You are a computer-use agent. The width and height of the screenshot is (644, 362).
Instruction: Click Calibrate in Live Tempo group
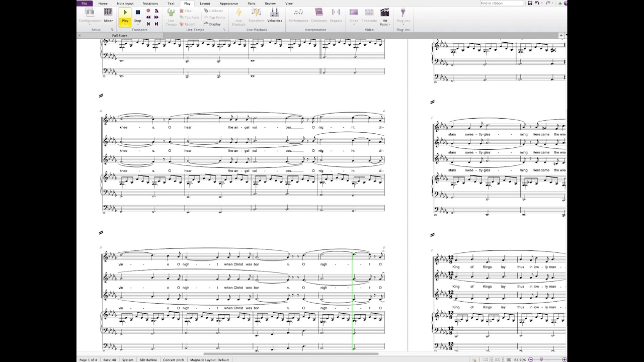coord(213,11)
